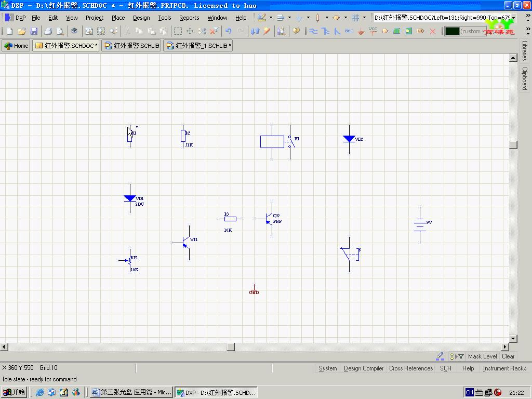
Task: Click the Clear button
Action: (x=508, y=356)
